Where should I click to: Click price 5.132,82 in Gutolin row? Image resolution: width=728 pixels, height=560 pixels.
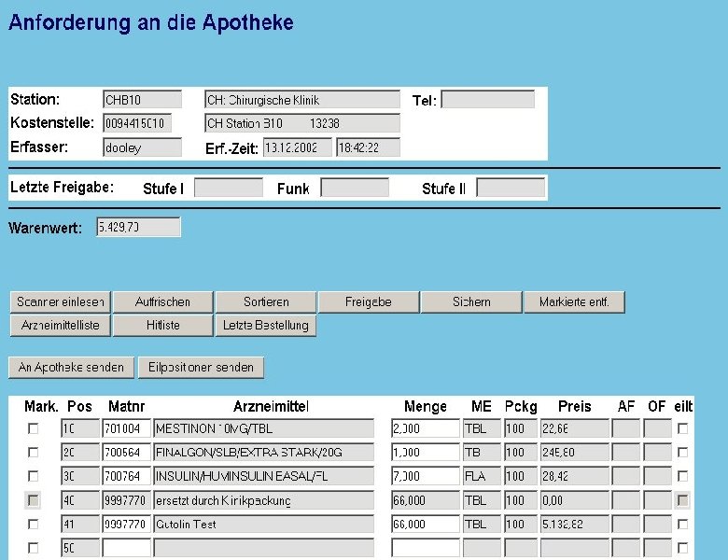click(x=574, y=525)
